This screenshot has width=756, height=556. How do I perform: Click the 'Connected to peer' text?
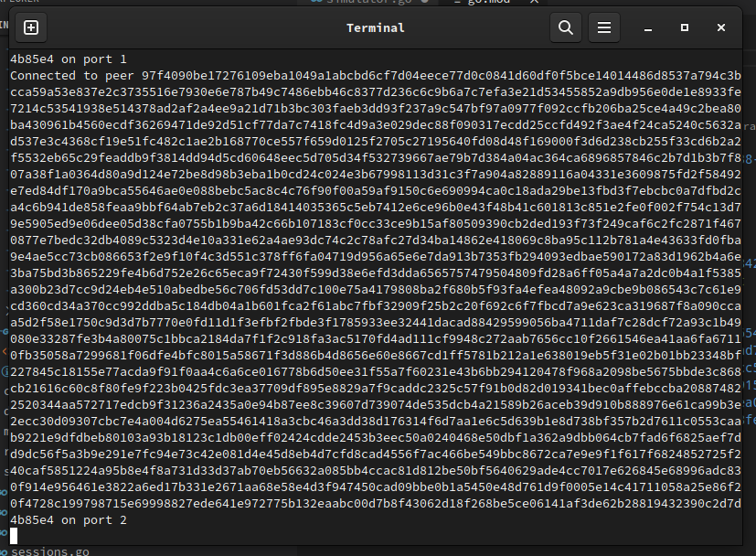(72, 76)
